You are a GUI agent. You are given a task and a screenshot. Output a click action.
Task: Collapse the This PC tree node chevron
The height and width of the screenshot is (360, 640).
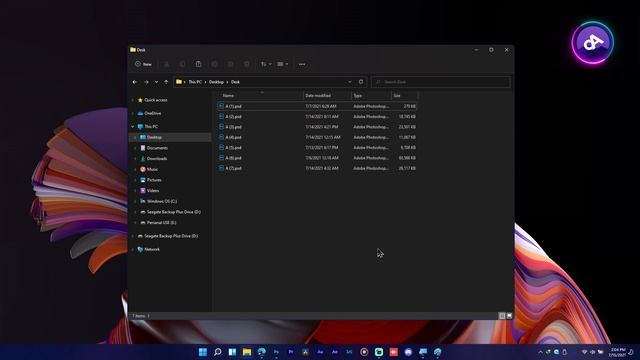133,127
